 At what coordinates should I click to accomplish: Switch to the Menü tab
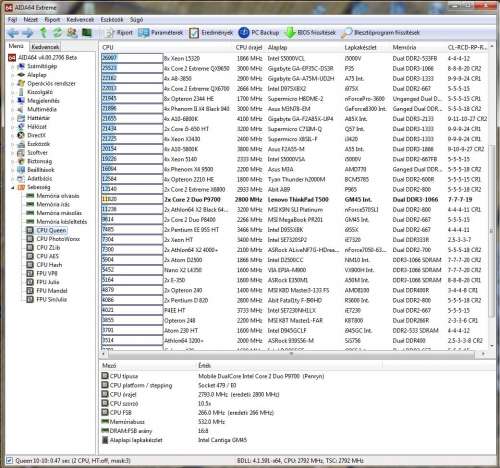click(x=16, y=46)
